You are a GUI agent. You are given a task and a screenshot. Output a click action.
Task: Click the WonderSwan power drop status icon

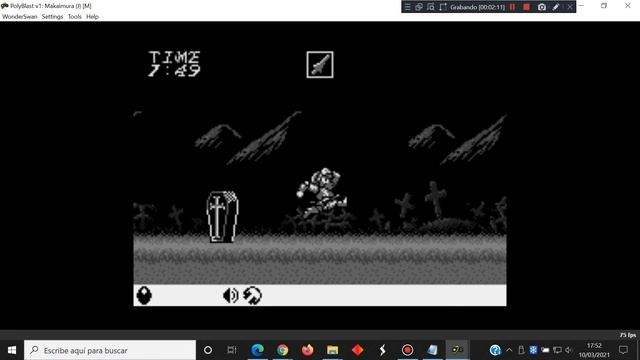point(144,295)
